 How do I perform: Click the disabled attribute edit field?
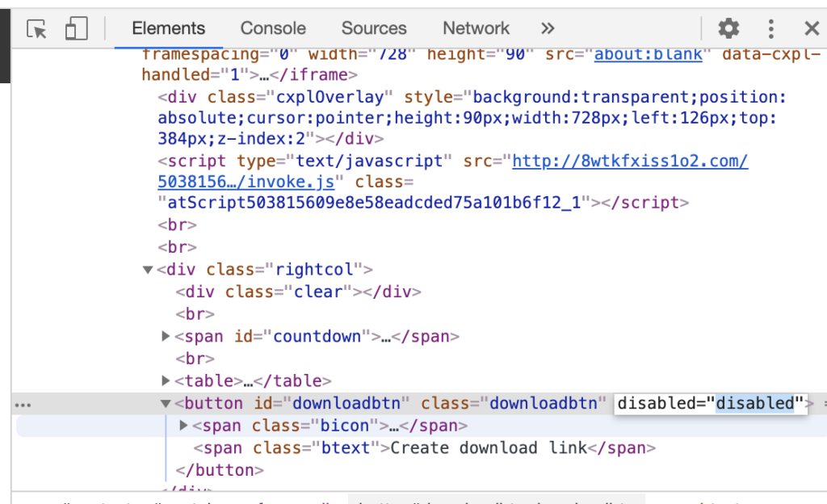pos(711,403)
